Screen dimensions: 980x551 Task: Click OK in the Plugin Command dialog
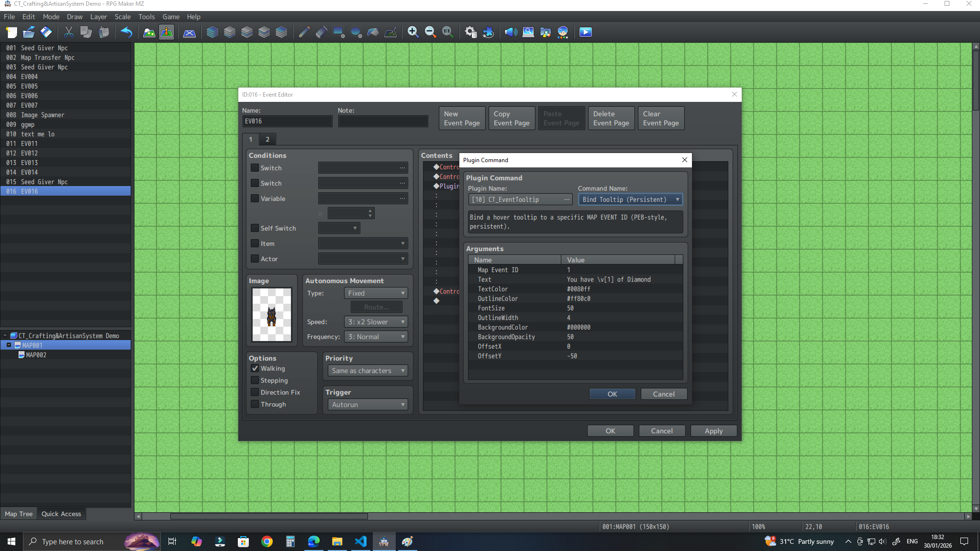pos(612,394)
